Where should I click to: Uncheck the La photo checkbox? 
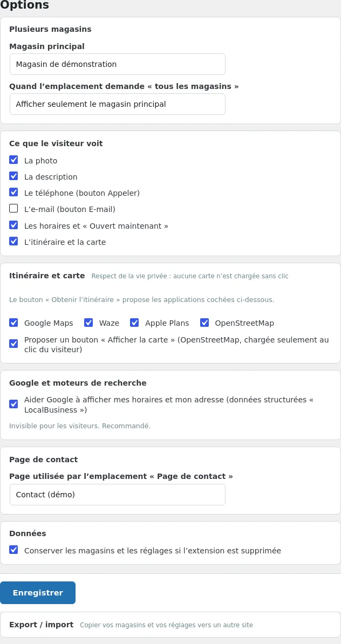click(x=13, y=160)
